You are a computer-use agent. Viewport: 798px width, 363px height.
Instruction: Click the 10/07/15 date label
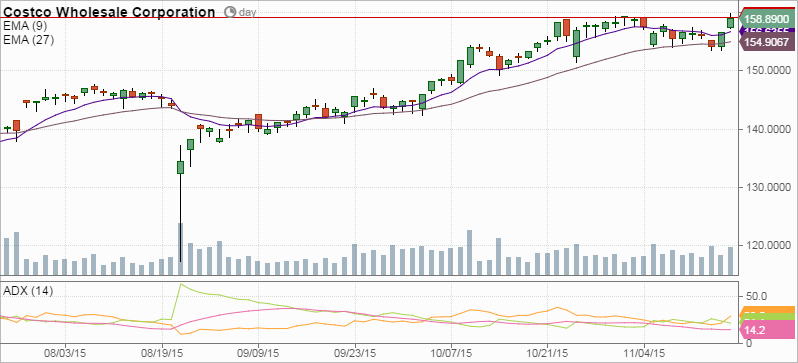[x=451, y=352]
